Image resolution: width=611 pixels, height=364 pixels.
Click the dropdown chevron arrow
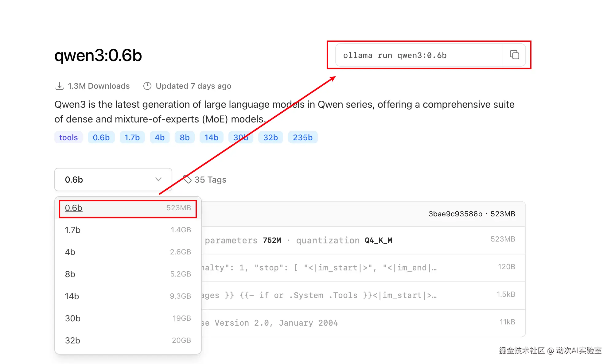pyautogui.click(x=158, y=180)
